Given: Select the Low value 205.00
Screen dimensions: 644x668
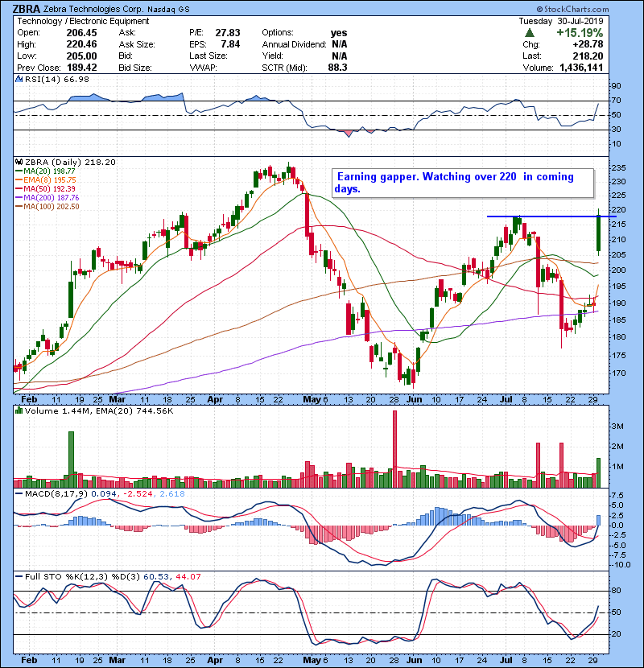Looking at the screenshot, I should [81, 56].
